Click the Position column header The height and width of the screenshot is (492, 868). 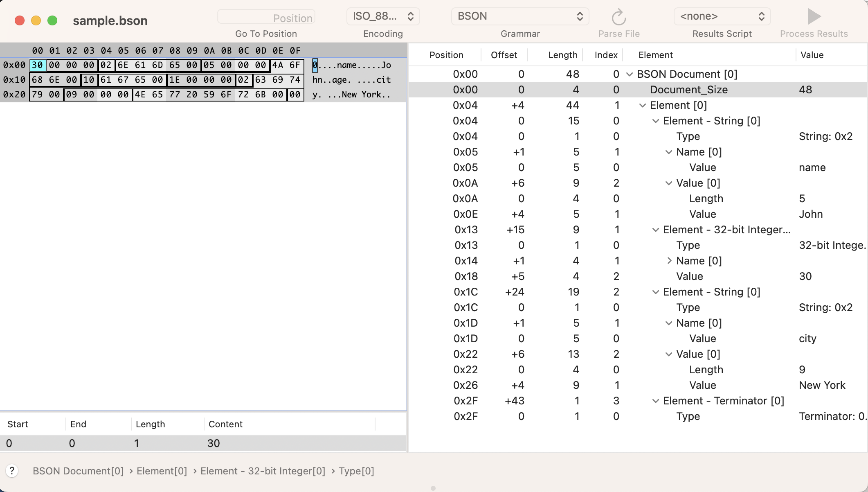pos(446,55)
